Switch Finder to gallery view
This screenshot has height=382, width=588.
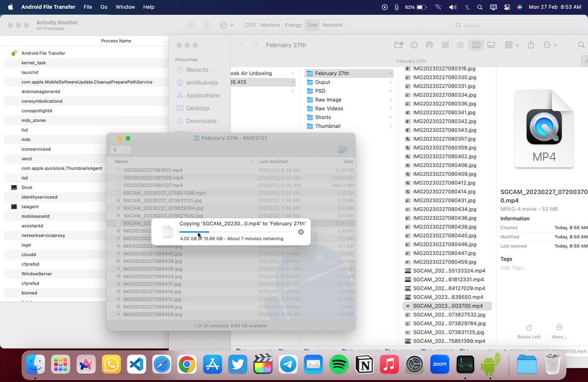tap(491, 45)
